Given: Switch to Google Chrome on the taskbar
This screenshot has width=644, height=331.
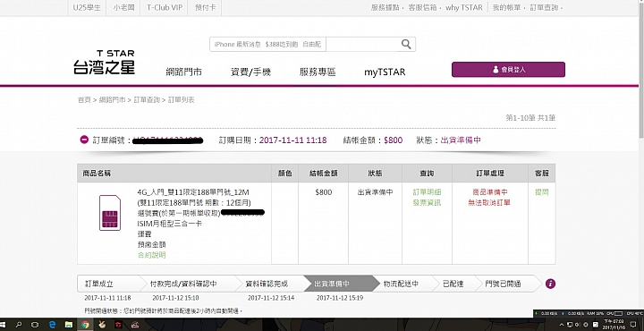Looking at the screenshot, I should click(x=85, y=325).
